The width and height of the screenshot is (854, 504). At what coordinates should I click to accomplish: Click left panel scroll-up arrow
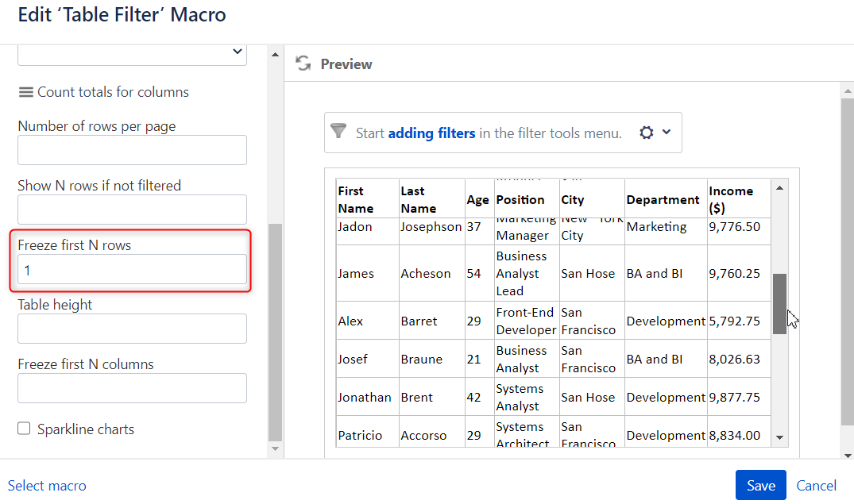pyautogui.click(x=275, y=56)
